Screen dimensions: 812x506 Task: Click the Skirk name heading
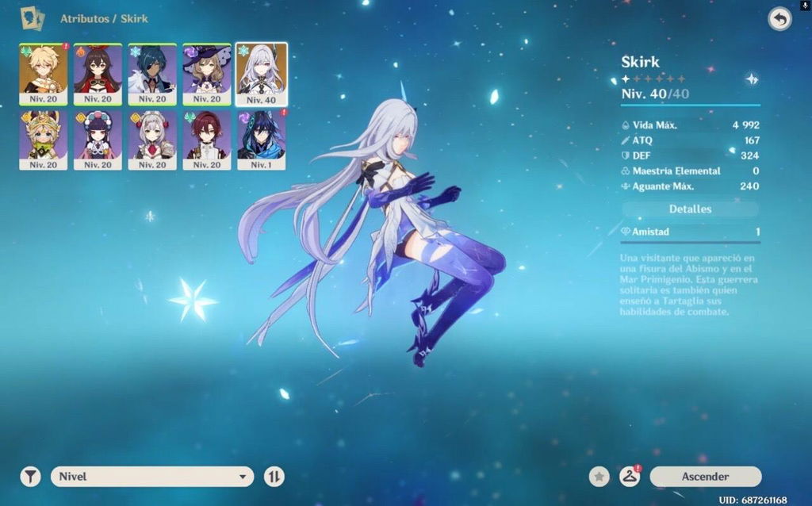(640, 62)
